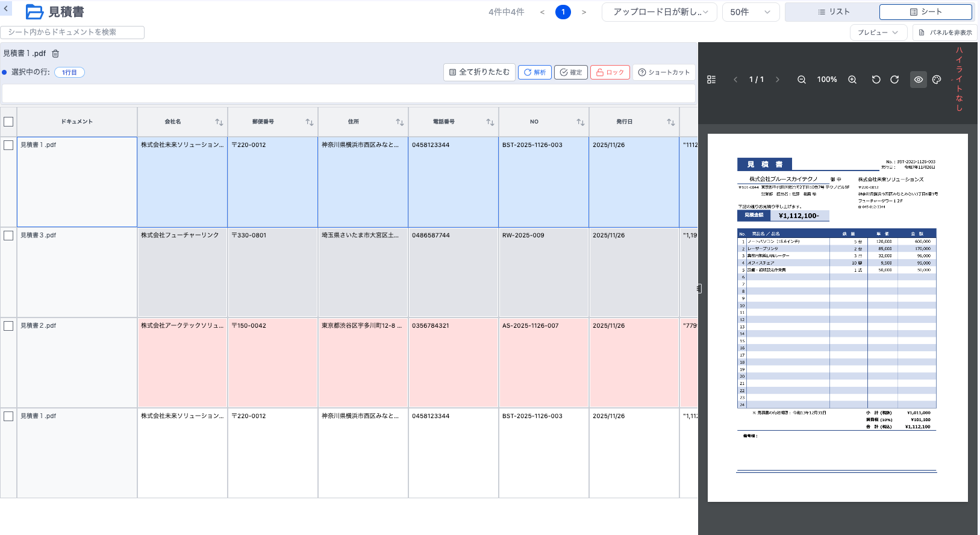Sort by 郵便番号 column

[310, 122]
